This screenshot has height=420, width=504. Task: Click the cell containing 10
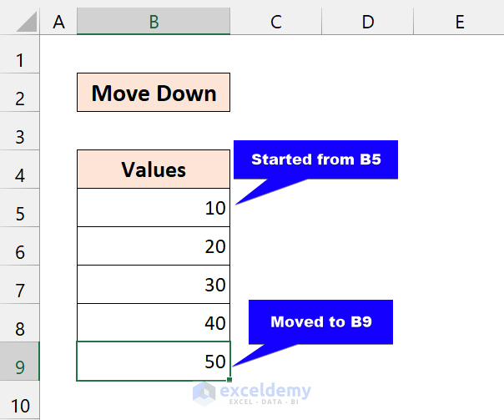(x=154, y=208)
